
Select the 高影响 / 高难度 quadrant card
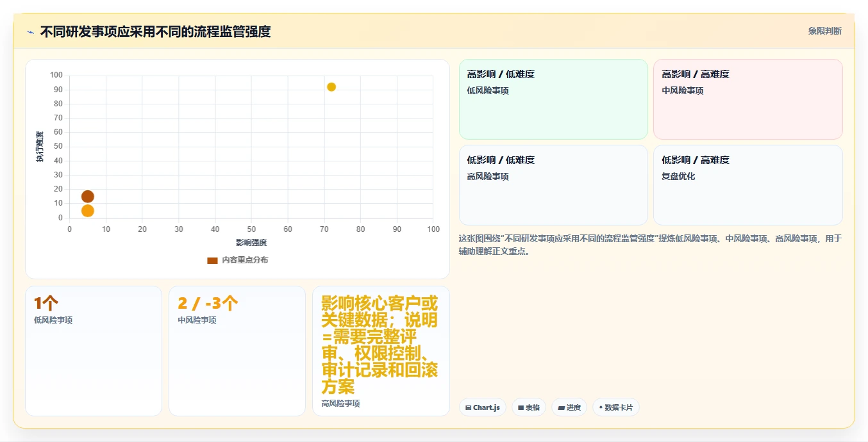point(747,99)
